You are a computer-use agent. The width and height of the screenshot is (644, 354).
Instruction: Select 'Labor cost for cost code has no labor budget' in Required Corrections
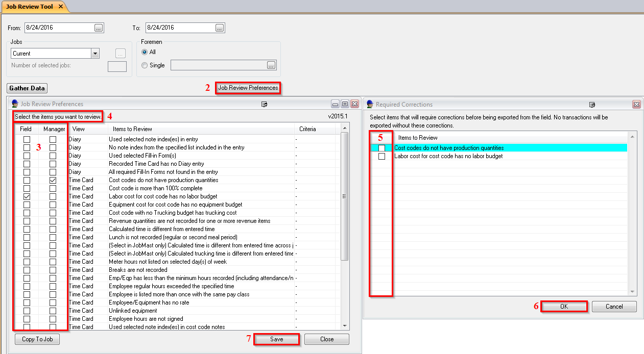pos(448,156)
